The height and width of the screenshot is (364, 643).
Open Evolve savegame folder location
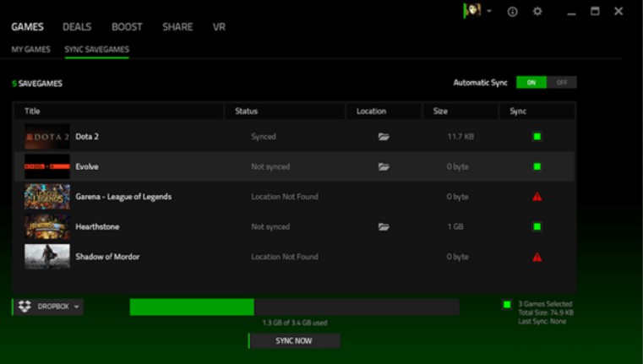(384, 166)
